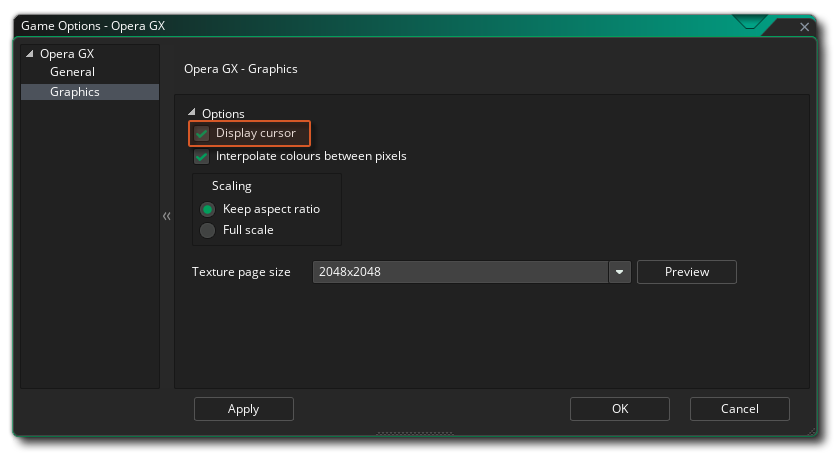Click the 2048x2048 texture size field
Image resolution: width=834 pixels, height=453 pixels.
click(x=461, y=272)
